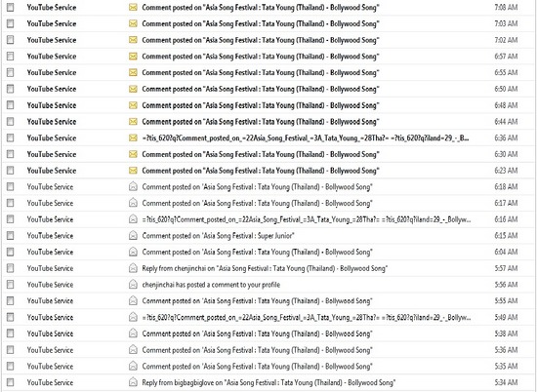Click the opened envelope icon in the 5:35 AM row
This screenshot has width=537, height=392.
click(x=133, y=366)
